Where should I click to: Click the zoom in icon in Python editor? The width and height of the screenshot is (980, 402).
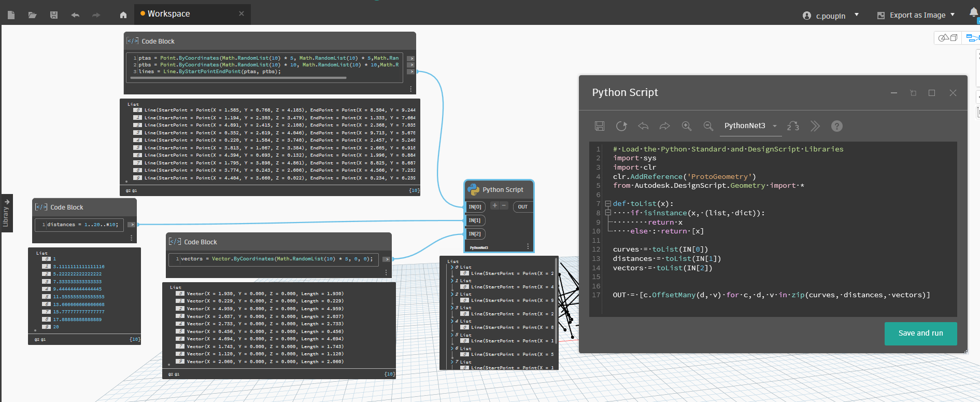pyautogui.click(x=687, y=126)
